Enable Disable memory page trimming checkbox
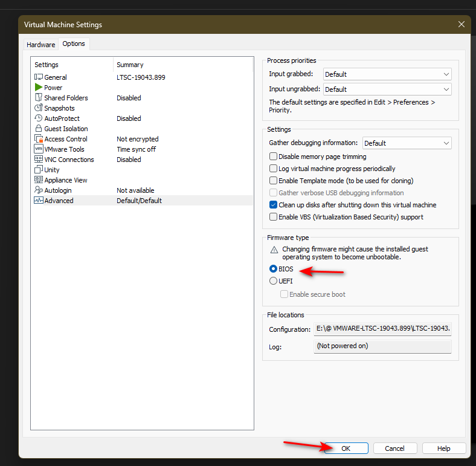Viewport: 476px width, 466px height. tap(273, 157)
